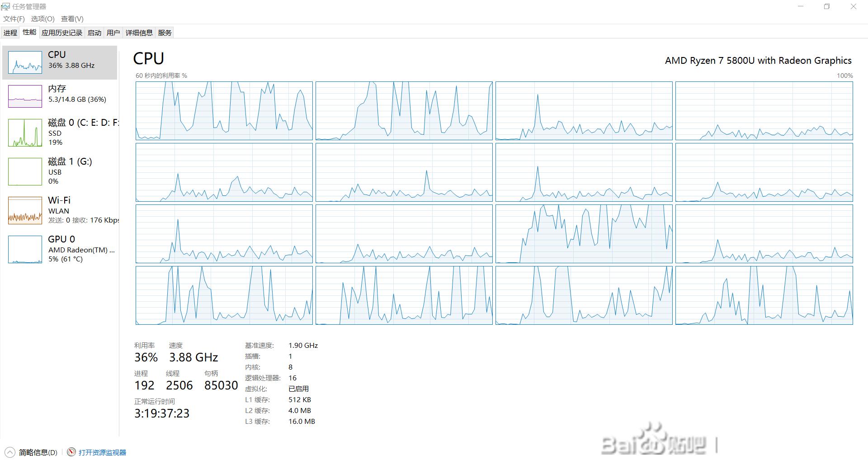
Task: Click the 进程 count 192
Action: coord(144,385)
